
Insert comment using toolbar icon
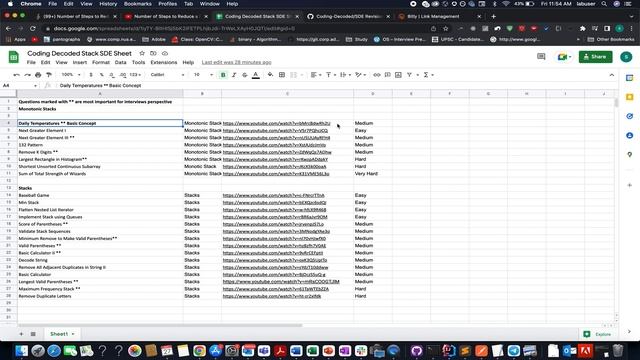[x=387, y=75]
